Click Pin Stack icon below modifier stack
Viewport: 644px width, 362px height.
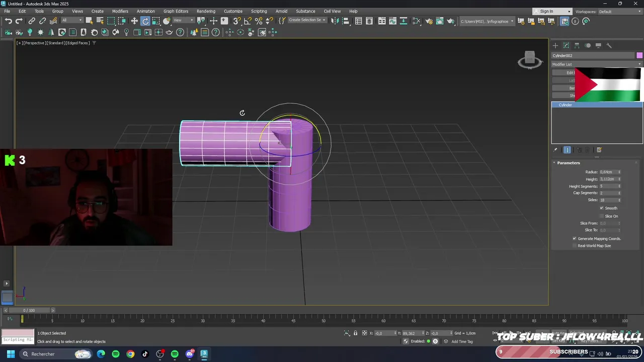coord(555,150)
